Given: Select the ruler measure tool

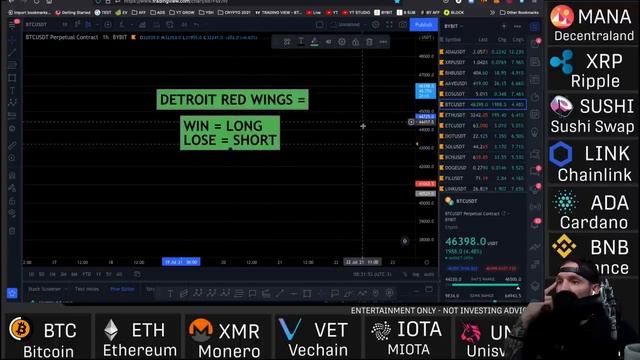Looking at the screenshot, I should click(12, 145).
